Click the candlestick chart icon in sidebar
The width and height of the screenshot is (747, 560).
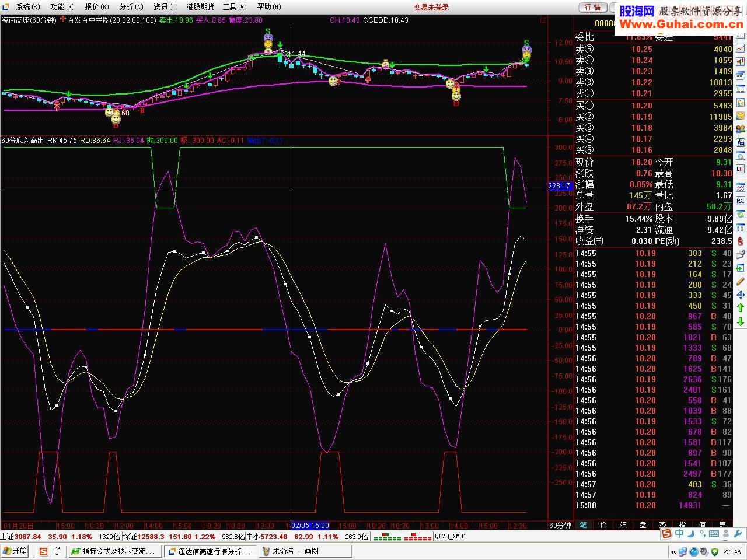tap(740, 61)
